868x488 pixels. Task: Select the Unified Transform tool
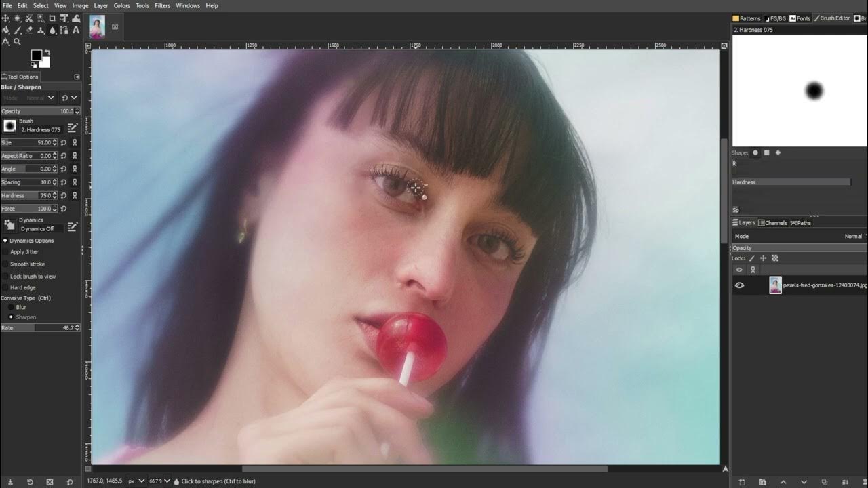[x=64, y=18]
